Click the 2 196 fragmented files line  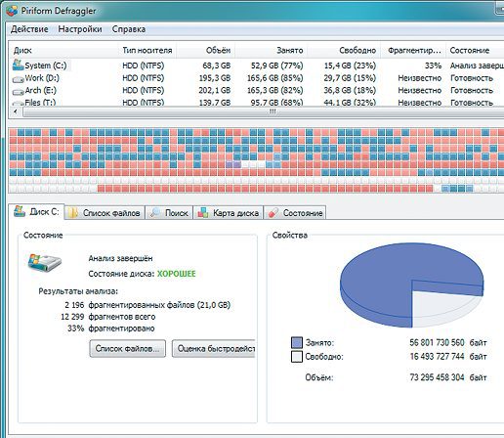pos(147,305)
